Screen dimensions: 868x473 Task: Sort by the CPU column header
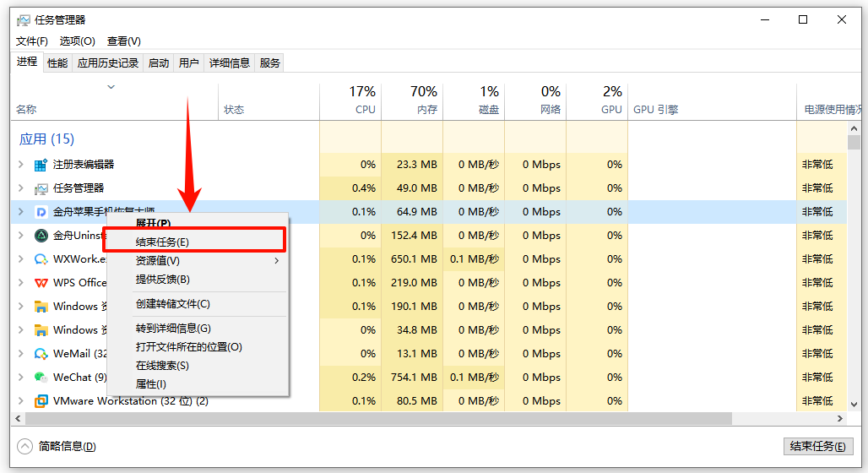click(x=350, y=101)
